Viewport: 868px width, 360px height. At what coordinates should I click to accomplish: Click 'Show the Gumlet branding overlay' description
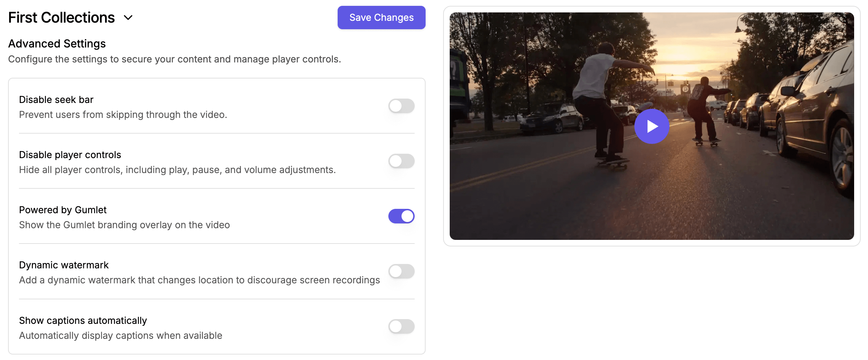click(124, 225)
